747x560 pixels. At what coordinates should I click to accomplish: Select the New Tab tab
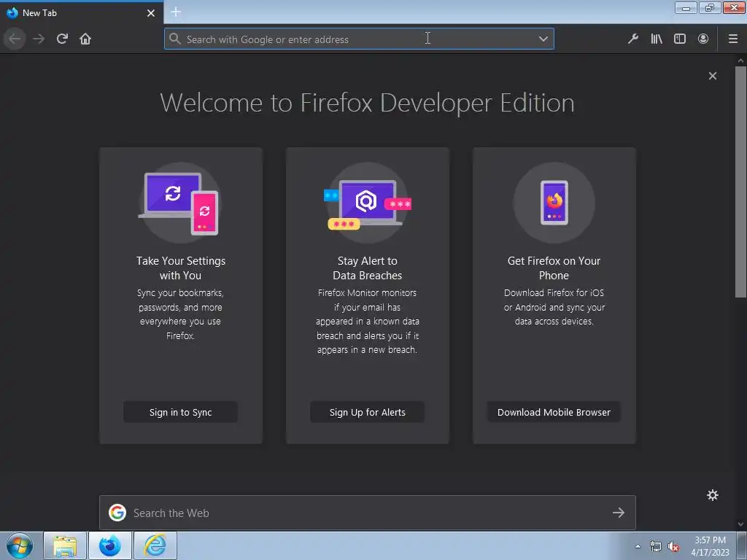tap(82, 13)
